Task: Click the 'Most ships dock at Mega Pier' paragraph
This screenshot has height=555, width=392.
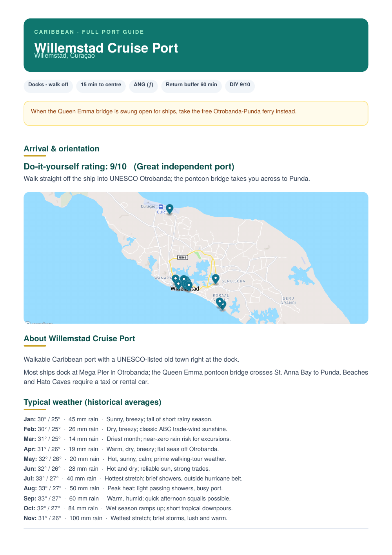Action: (x=196, y=377)
